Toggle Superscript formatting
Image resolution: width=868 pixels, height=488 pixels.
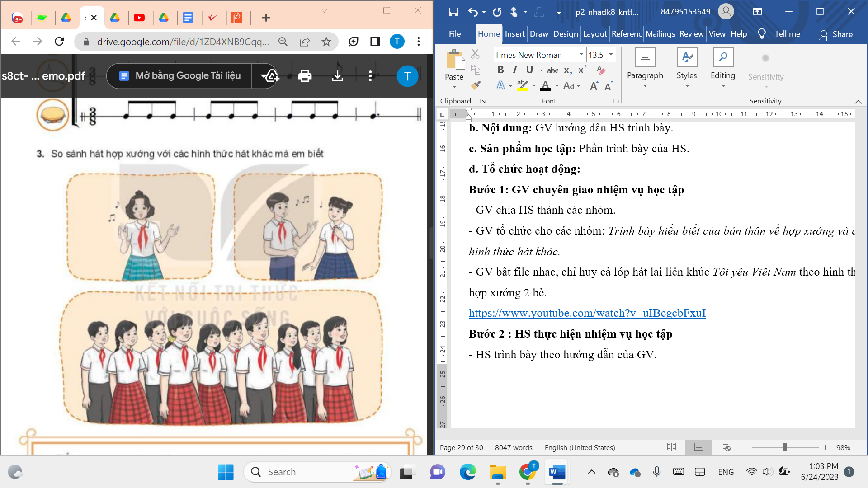tap(582, 70)
